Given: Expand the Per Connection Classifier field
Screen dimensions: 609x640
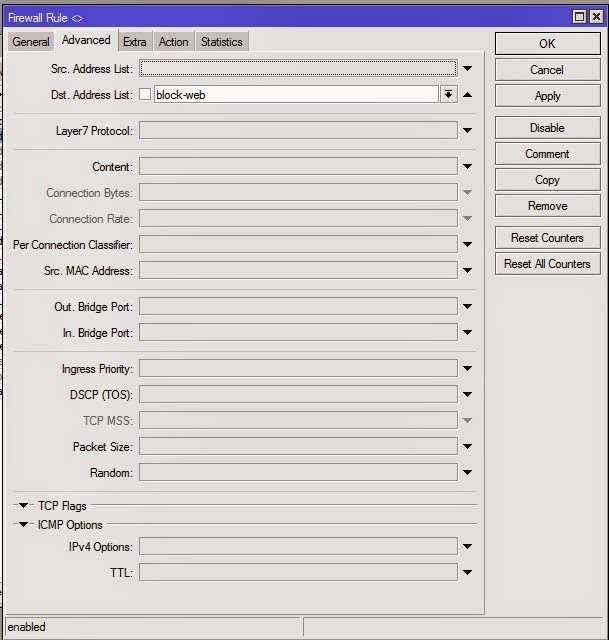Looking at the screenshot, I should point(468,244).
